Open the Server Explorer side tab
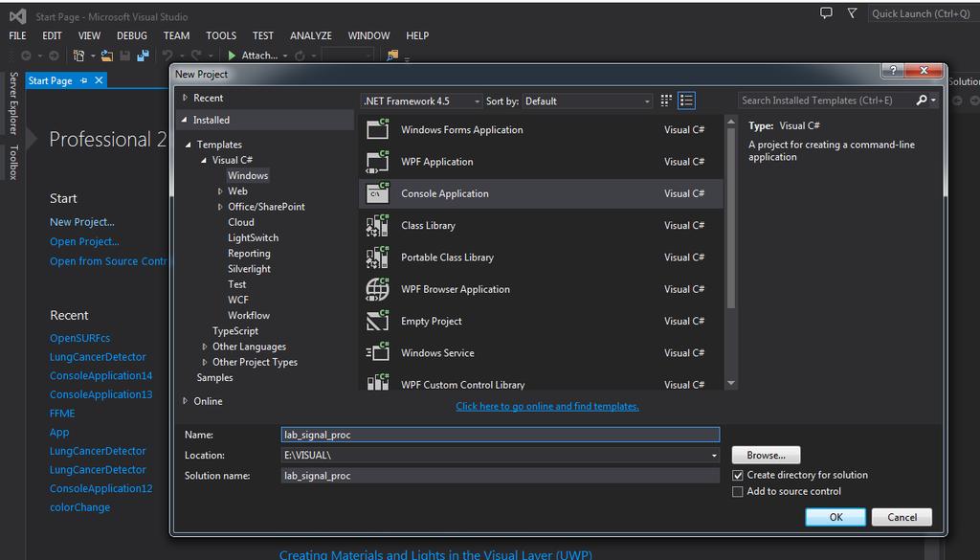The image size is (980, 560). [13, 103]
